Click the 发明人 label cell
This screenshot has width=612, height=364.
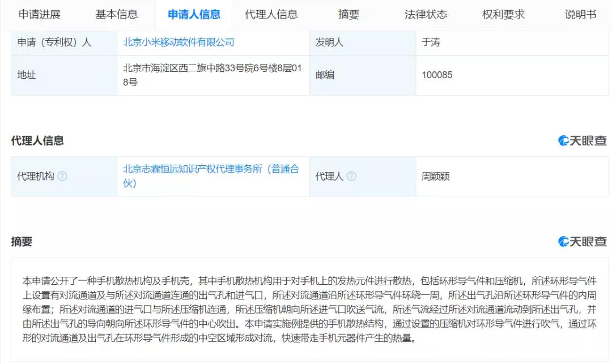(363, 42)
